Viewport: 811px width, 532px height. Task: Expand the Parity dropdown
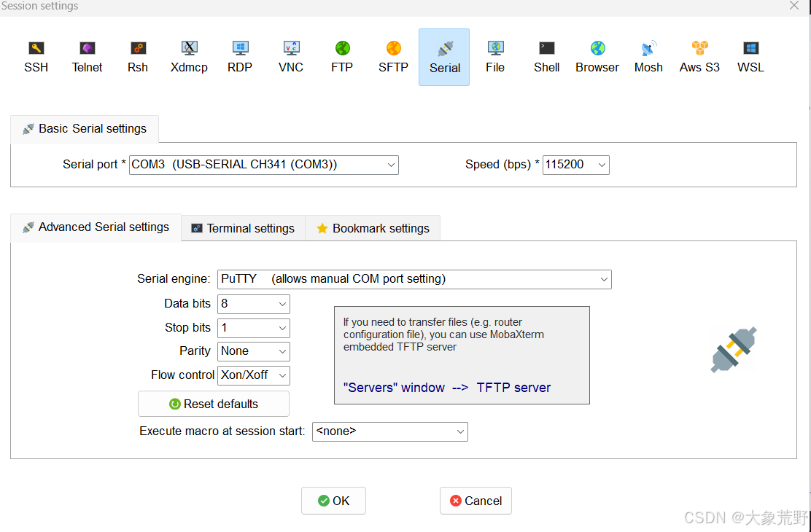coord(254,351)
